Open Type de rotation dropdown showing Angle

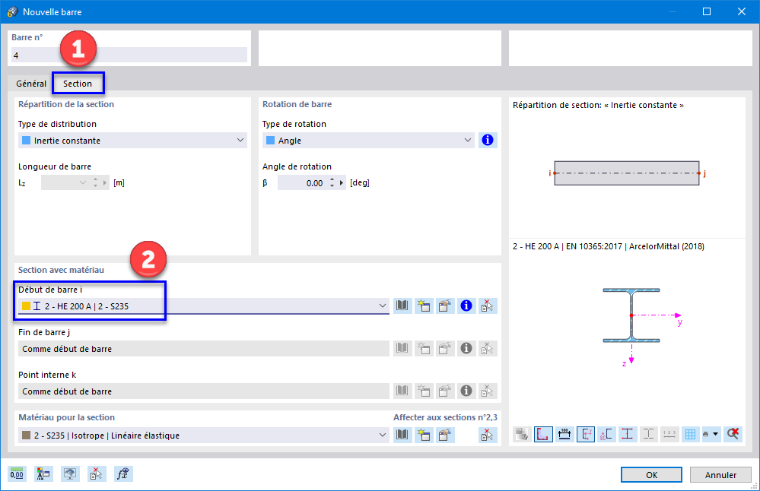(368, 141)
